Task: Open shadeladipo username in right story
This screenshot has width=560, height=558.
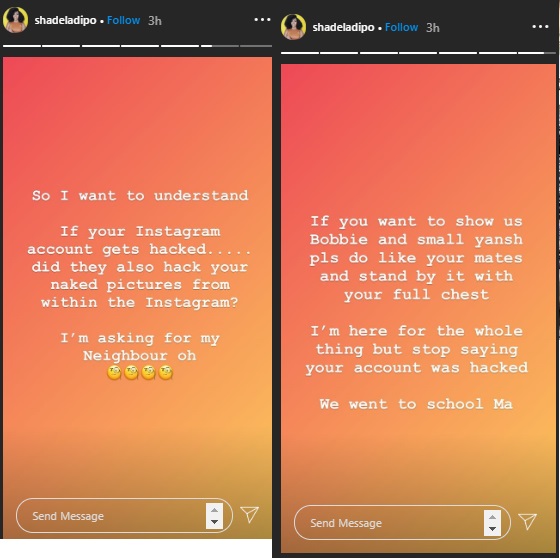Action: [343, 27]
